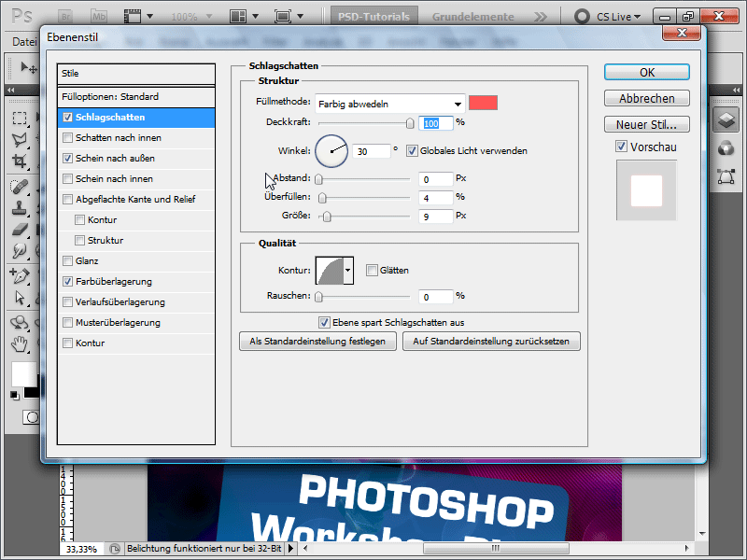
Task: Open the Füllmethode dropdown
Action: click(x=389, y=104)
